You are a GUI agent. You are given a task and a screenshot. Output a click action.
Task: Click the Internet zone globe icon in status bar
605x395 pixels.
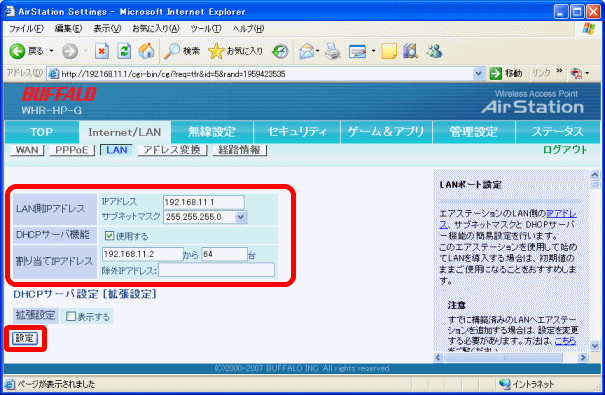tap(504, 384)
